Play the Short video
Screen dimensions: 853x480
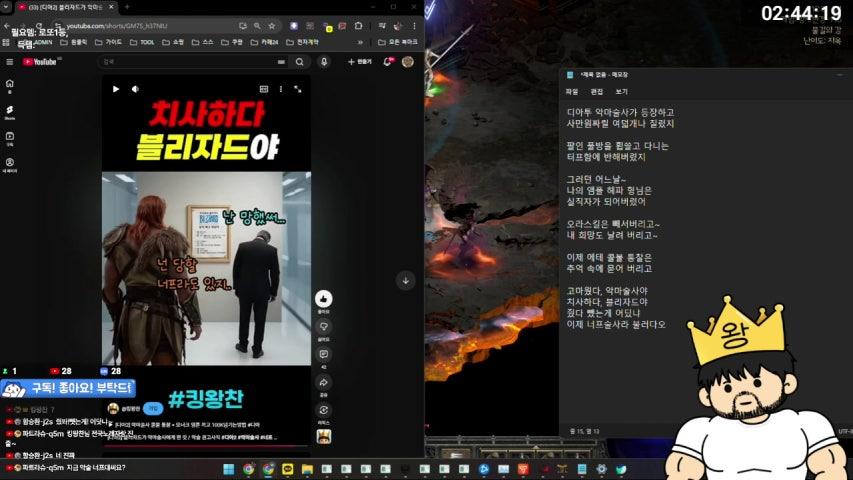116,89
